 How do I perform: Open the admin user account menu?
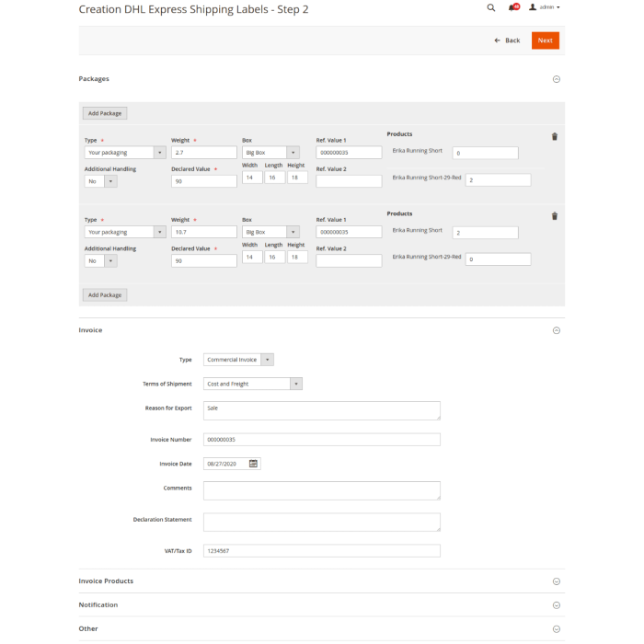click(x=545, y=7)
